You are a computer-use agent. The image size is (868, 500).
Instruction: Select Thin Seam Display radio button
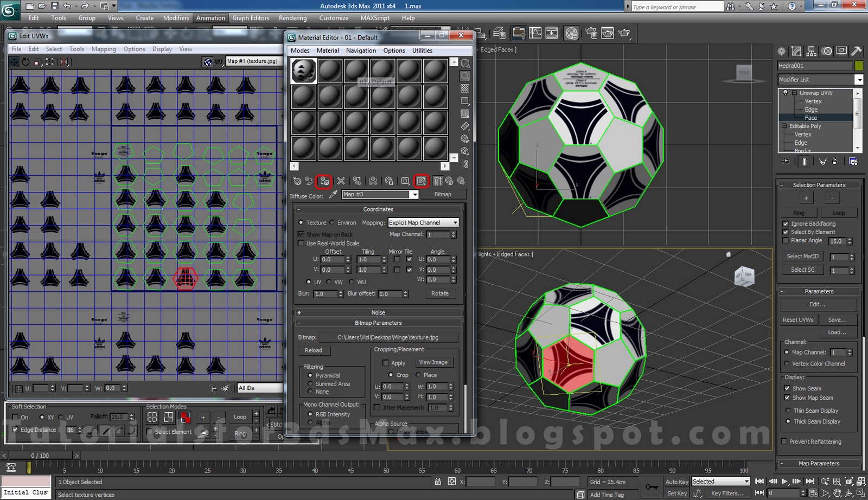788,411
